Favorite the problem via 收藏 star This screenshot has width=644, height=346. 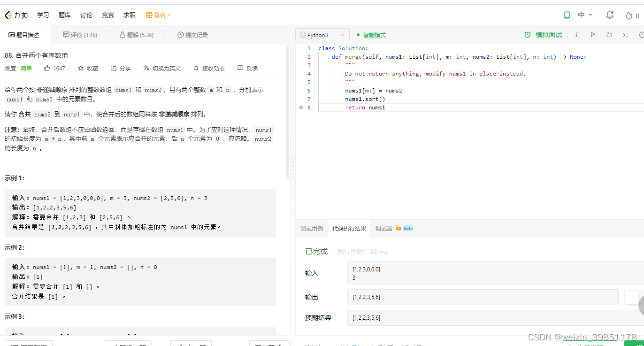(88, 68)
